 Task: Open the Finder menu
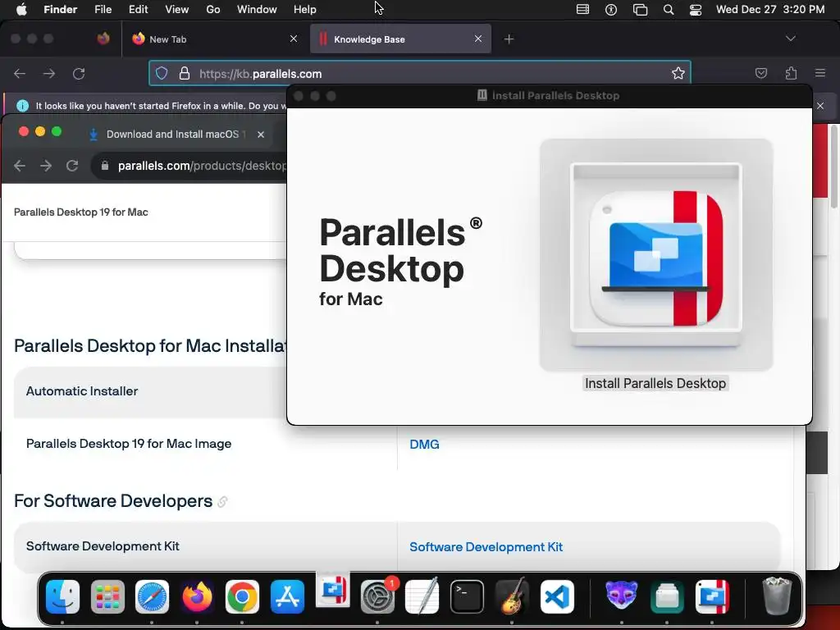tap(60, 10)
